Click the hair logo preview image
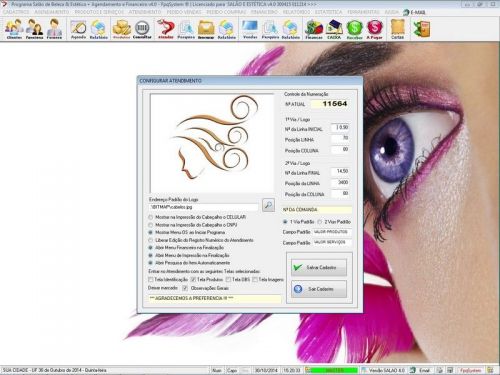The width and height of the screenshot is (500, 375). point(212,143)
